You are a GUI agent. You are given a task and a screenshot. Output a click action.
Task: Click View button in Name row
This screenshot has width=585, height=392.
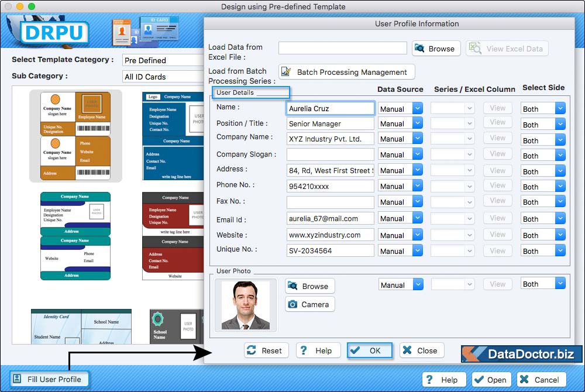498,108
